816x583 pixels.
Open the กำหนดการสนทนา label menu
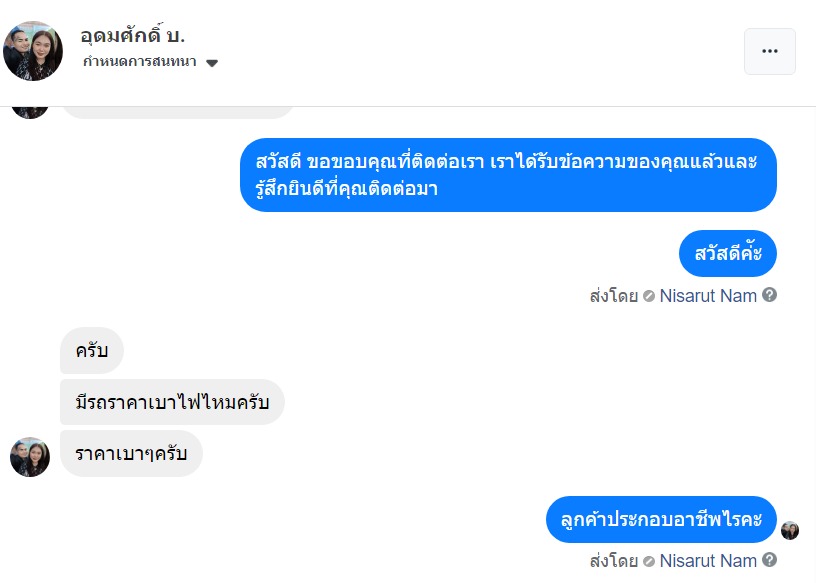[140, 62]
